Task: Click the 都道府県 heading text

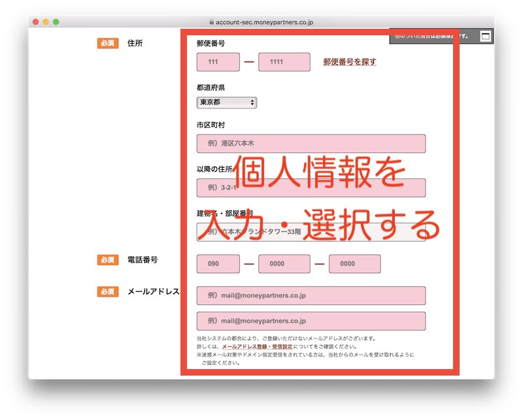Action: [x=211, y=88]
